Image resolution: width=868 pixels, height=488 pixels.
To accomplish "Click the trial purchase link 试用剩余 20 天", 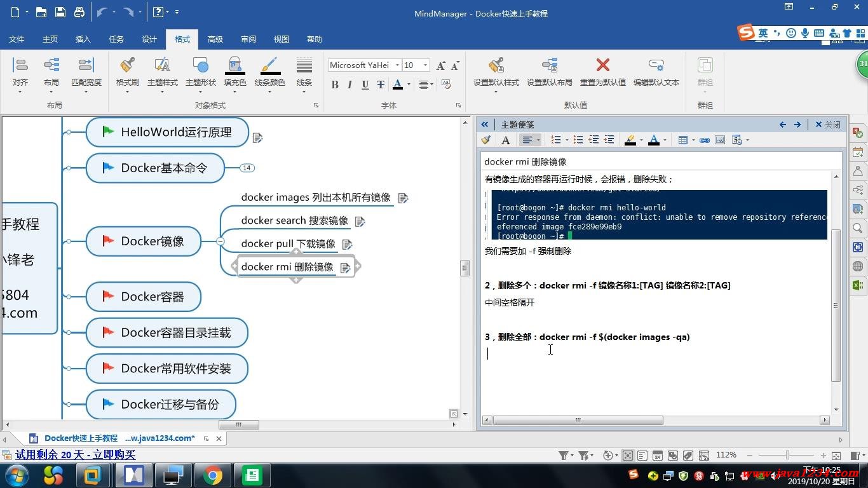I will point(76,455).
